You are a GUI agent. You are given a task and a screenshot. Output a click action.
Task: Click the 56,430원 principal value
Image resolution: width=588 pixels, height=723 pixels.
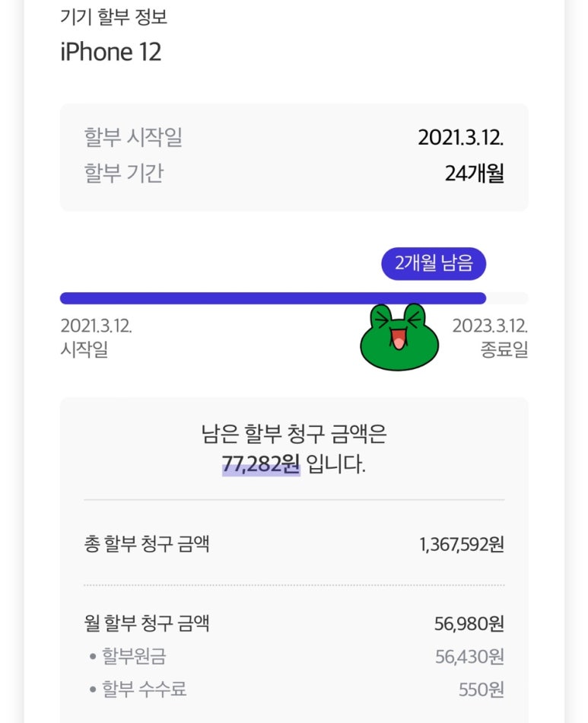(469, 657)
